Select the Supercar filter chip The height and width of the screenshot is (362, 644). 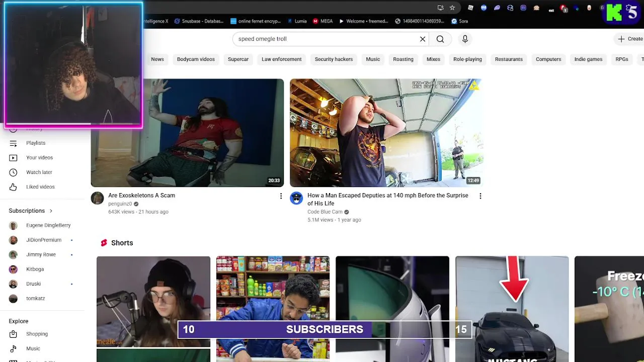coord(238,59)
